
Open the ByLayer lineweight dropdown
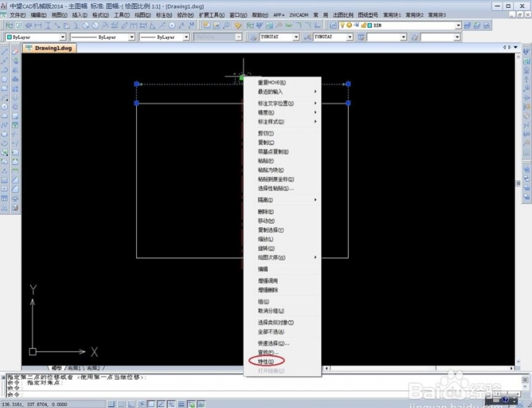coord(186,37)
